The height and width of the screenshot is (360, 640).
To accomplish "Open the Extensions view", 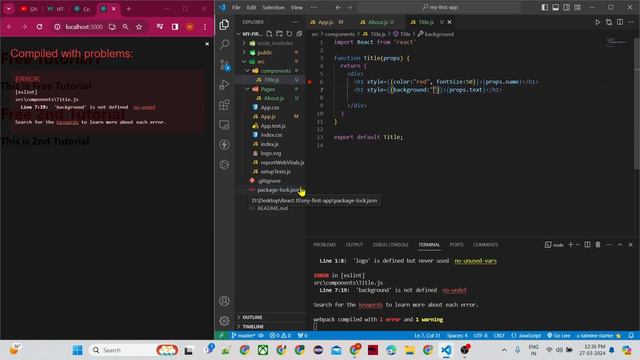I will click(224, 104).
